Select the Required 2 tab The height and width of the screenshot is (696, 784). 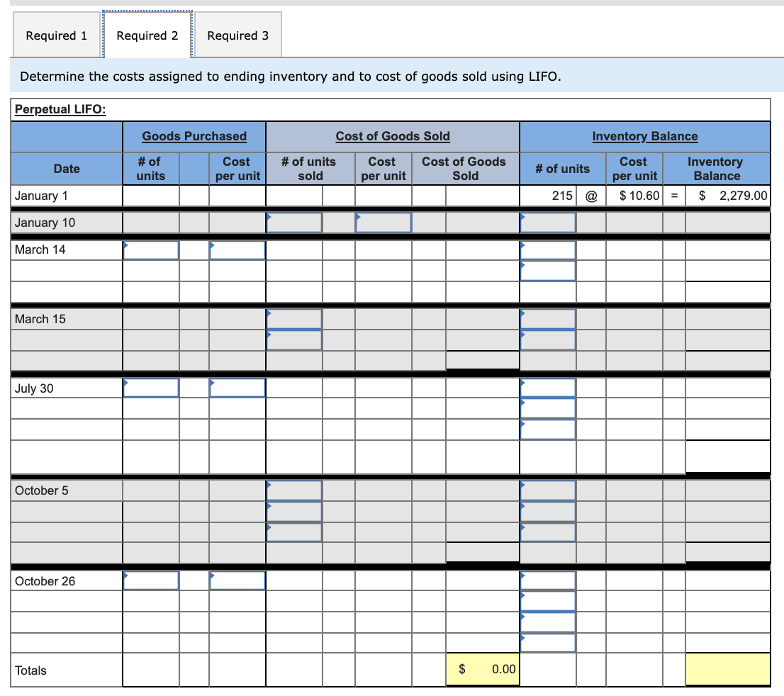[147, 35]
